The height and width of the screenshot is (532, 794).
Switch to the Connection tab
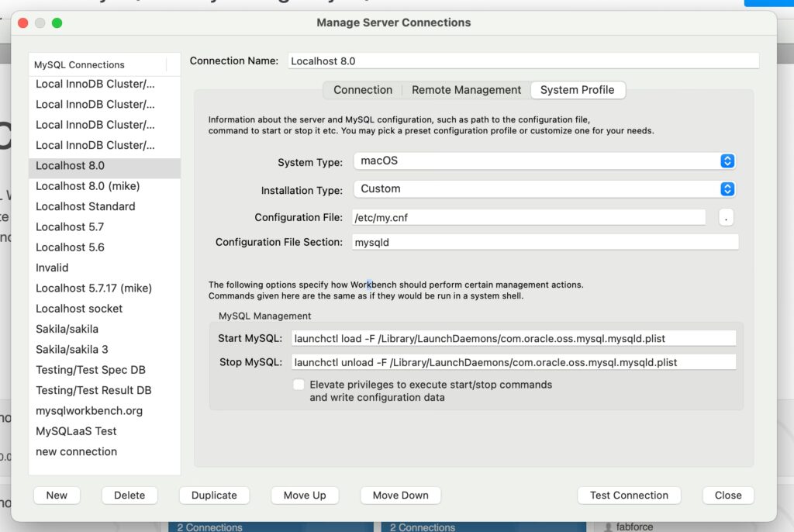(363, 90)
